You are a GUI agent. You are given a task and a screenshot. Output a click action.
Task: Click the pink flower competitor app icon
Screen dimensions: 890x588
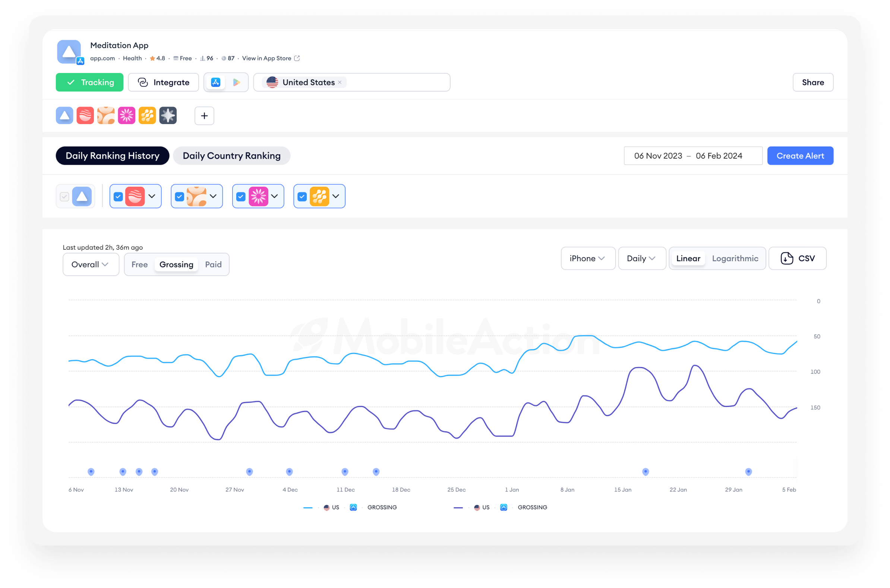click(x=126, y=116)
